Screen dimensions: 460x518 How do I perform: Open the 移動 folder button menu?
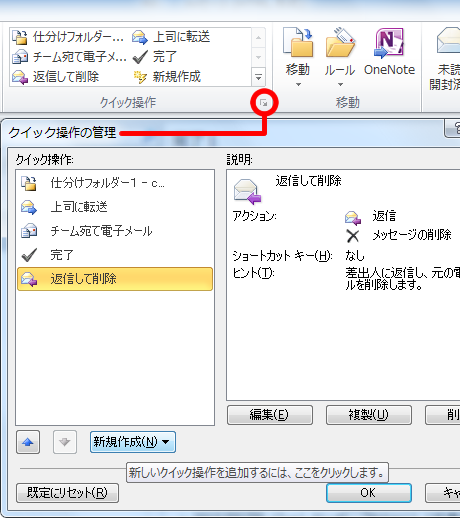click(298, 58)
